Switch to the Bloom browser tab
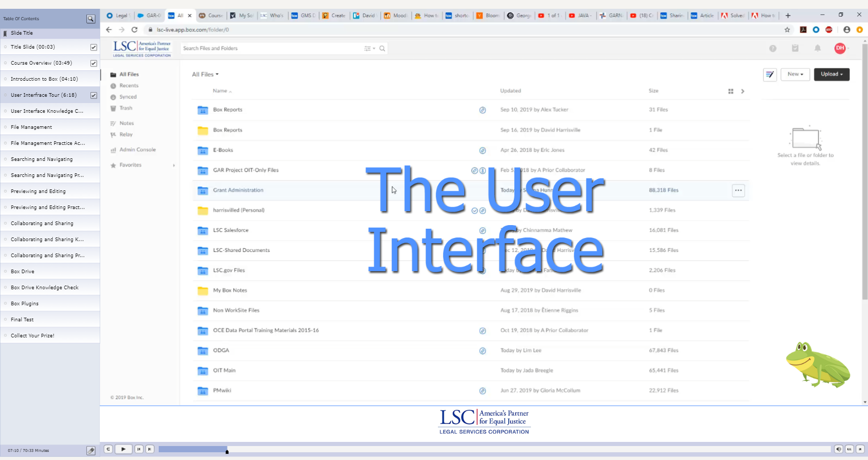 tap(488, 16)
